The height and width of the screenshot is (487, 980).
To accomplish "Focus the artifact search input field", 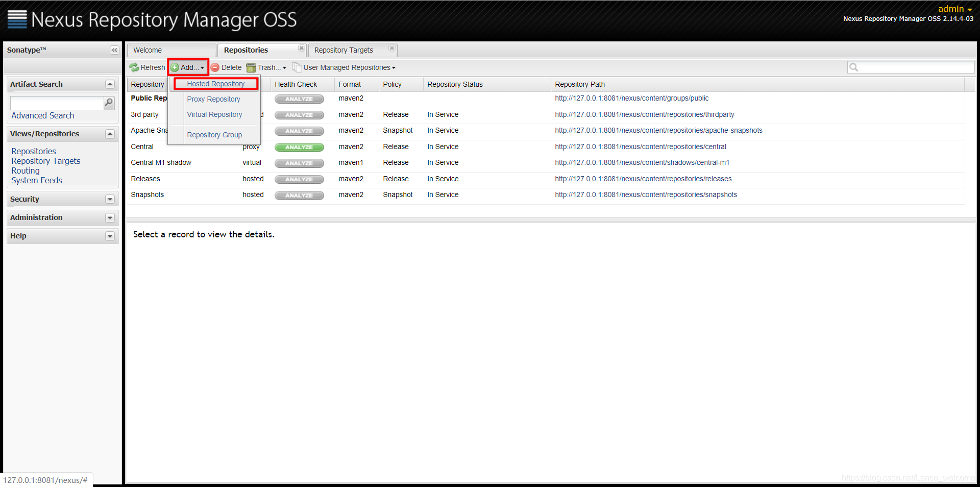I will [57, 103].
